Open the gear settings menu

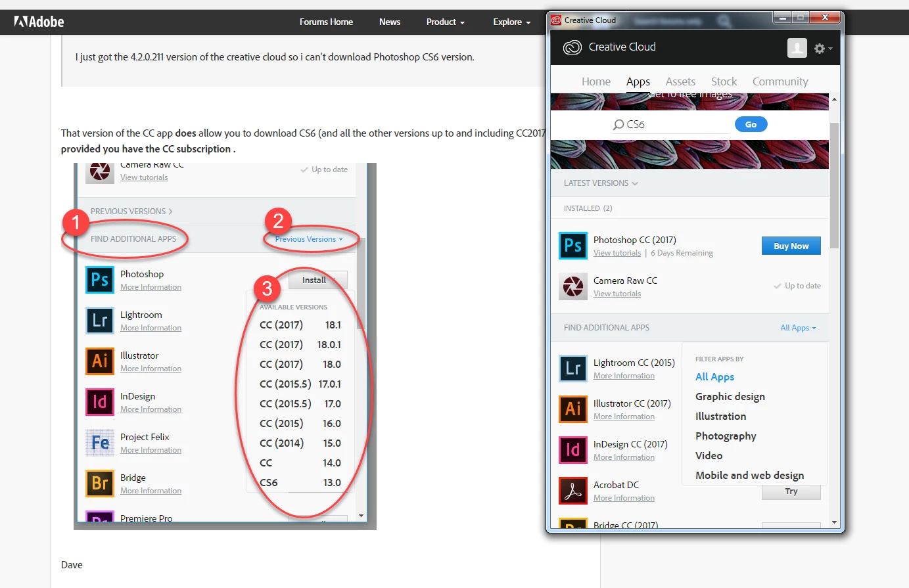point(823,49)
